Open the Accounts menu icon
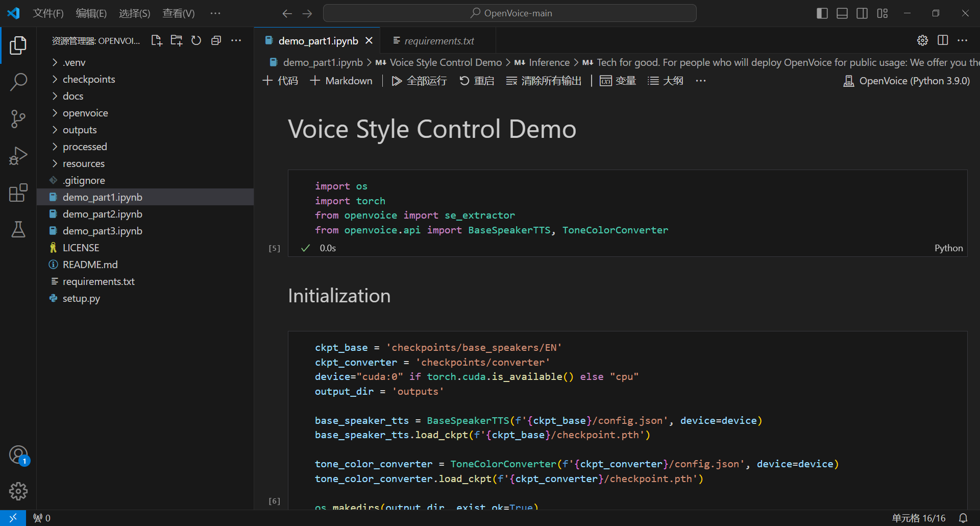Viewport: 980px width, 526px height. click(x=18, y=455)
